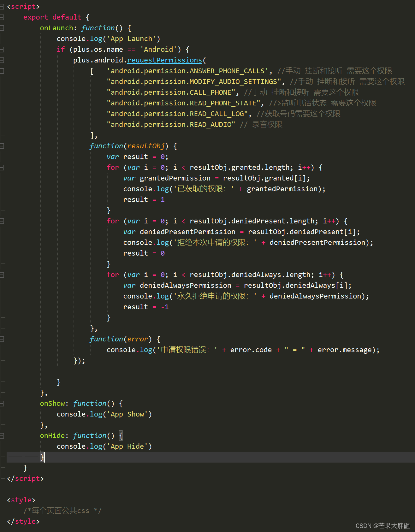
Task: Collapse the permissions array fold at ANSWER_PHONE_CALLS line
Action: pyautogui.click(x=2, y=71)
